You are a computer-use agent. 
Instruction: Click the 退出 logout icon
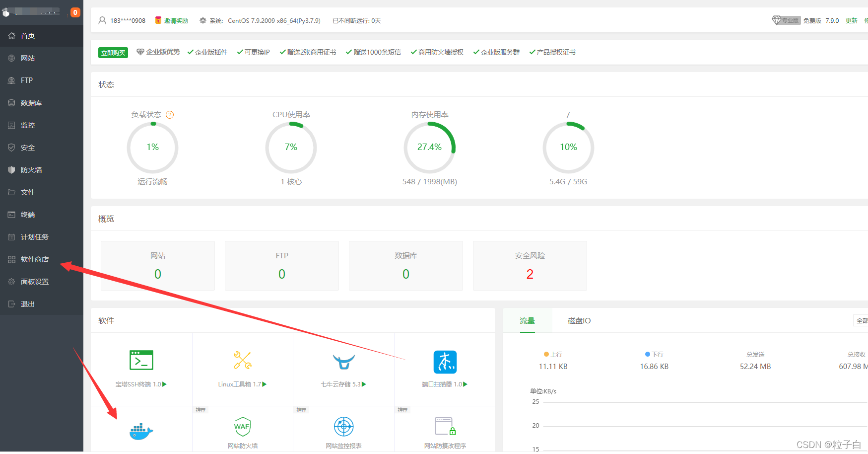coord(11,304)
